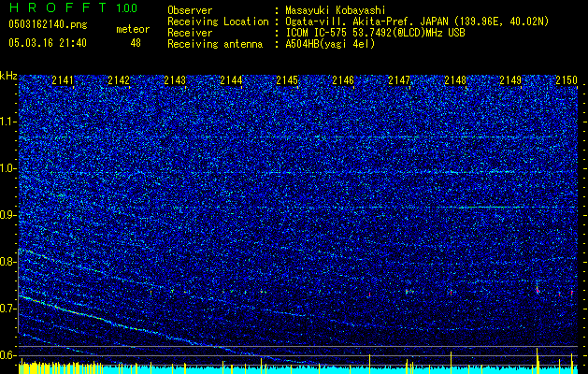Click the 2146 time marker
This screenshot has width=588, height=374.
point(343,80)
